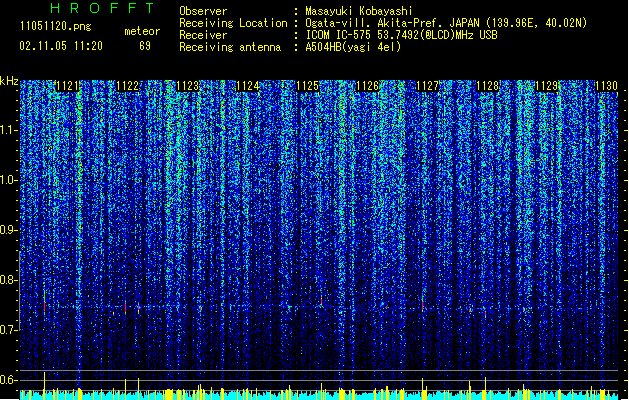The width and height of the screenshot is (629, 400).
Task: Click the 1130 time marker
Action: pyautogui.click(x=606, y=86)
